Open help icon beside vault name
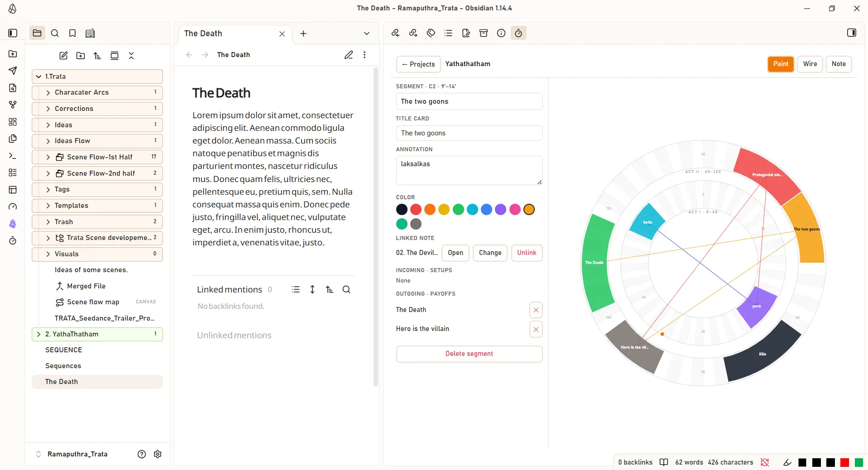The width and height of the screenshot is (868, 470). pos(142,454)
